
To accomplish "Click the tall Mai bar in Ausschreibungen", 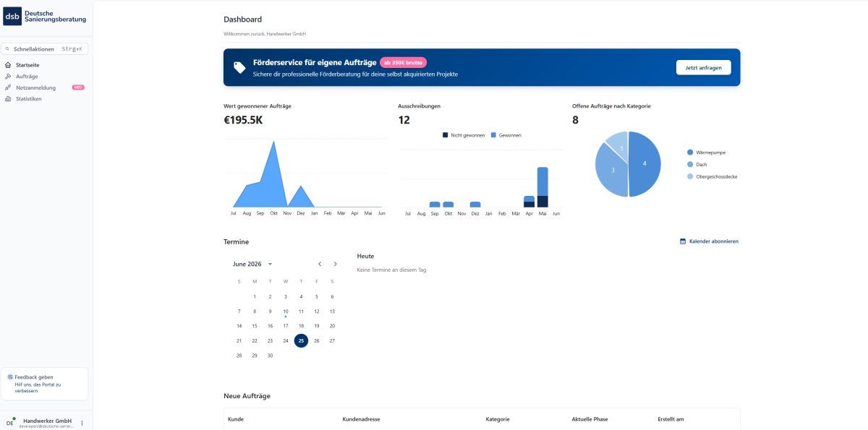I will tap(542, 187).
